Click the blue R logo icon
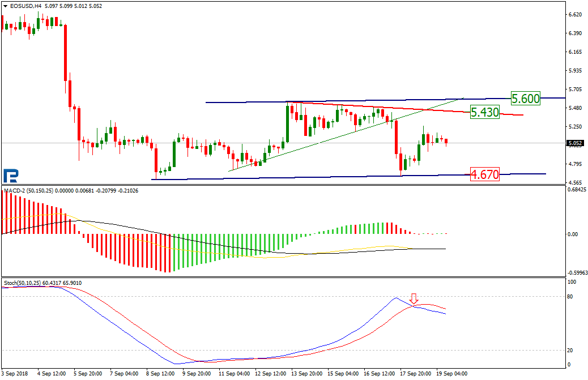This screenshot has width=588, height=380. [x=10, y=175]
